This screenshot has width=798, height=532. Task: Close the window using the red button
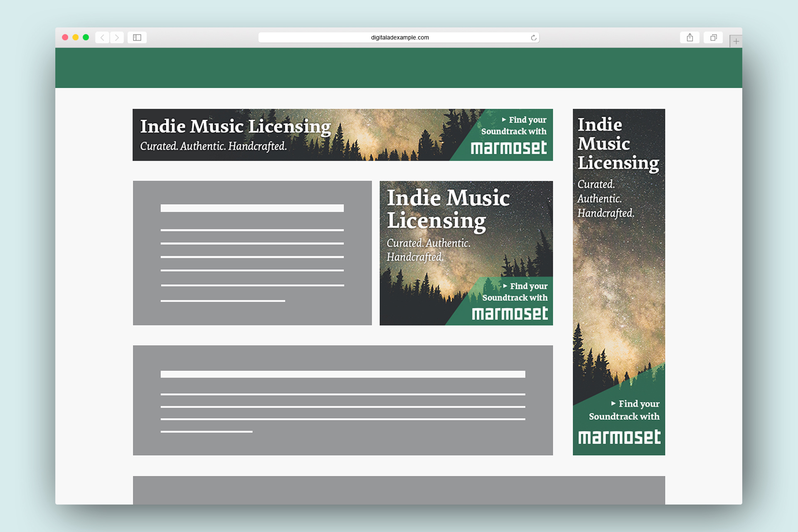tap(65, 37)
